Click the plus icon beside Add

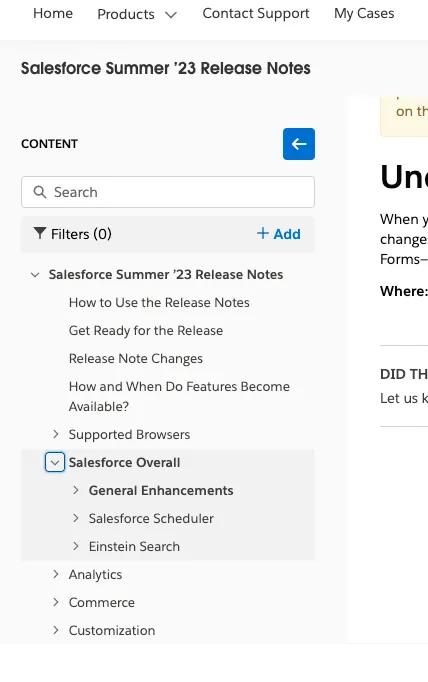(263, 234)
